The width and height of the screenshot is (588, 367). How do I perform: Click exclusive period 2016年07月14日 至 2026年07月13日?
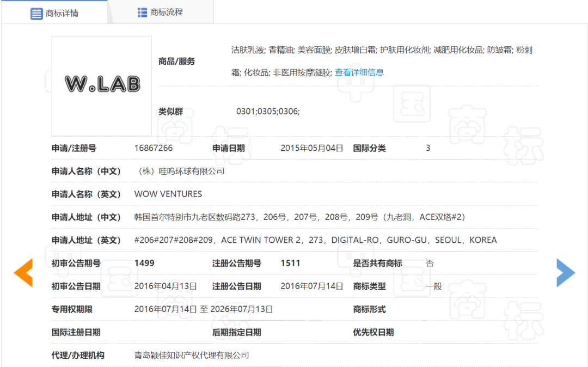204,309
